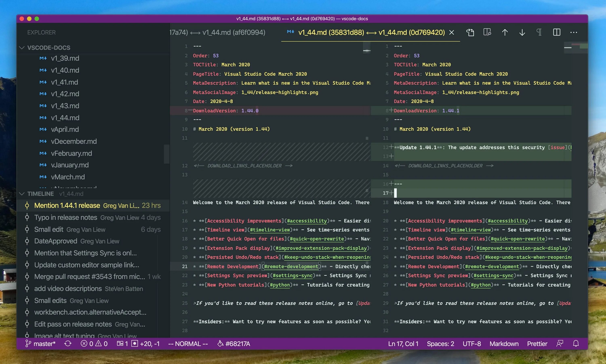
Task: Toggle whitespace trimming paragraph icon
Action: coord(539,32)
